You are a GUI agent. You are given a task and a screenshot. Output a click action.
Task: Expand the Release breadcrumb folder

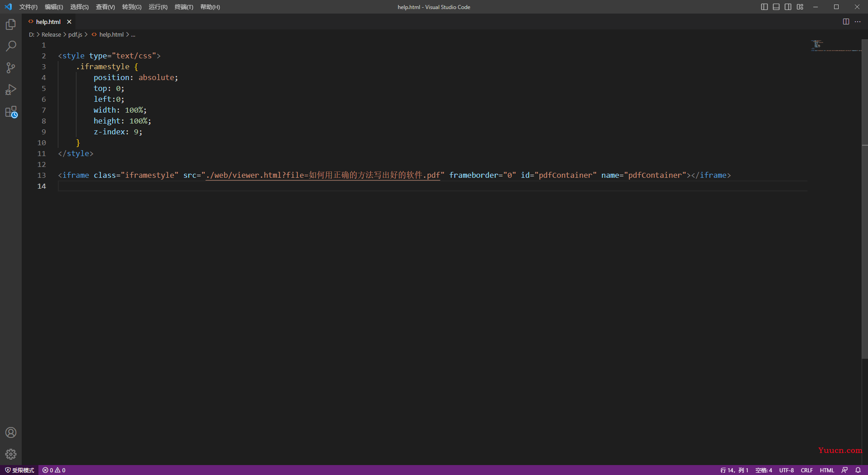point(51,34)
